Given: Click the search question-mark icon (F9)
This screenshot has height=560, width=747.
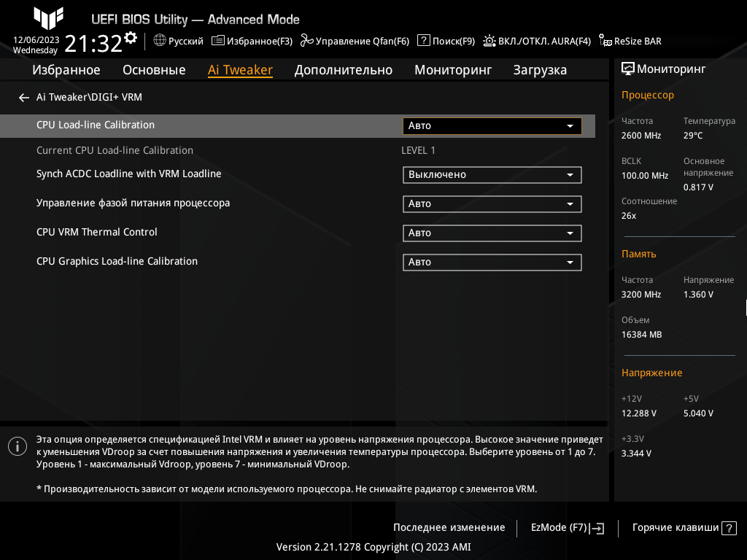Looking at the screenshot, I should pos(424,41).
